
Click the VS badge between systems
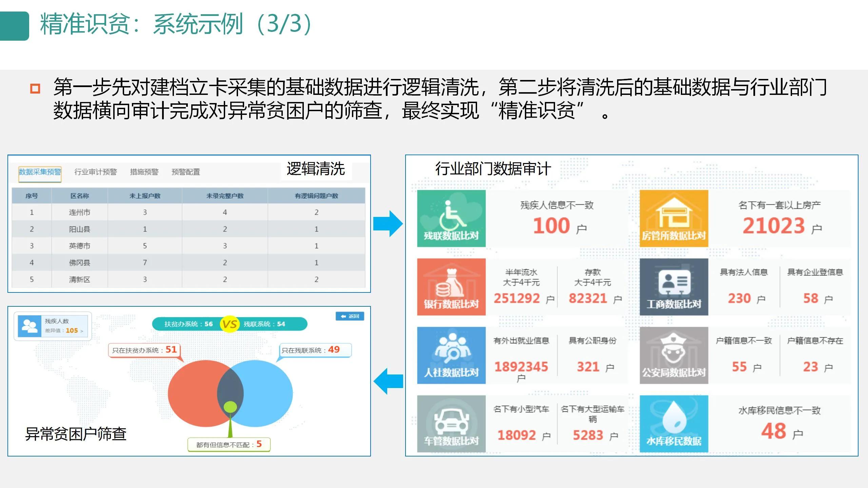point(230,324)
